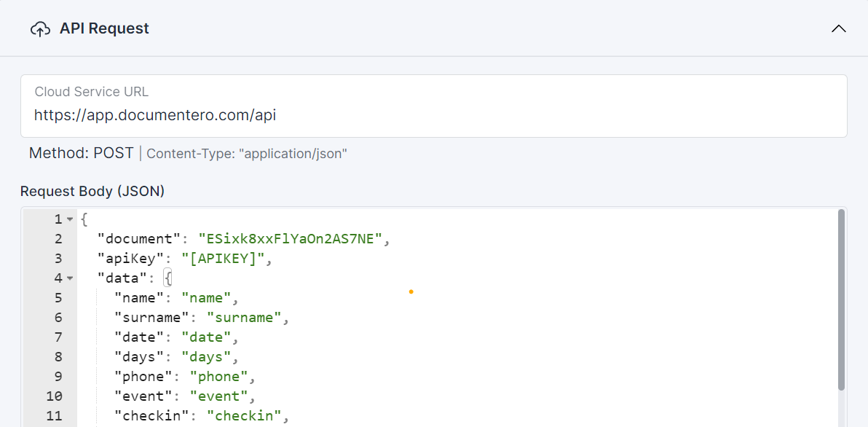Click line number 2 in the gutter
The width and height of the screenshot is (868, 427).
point(58,239)
